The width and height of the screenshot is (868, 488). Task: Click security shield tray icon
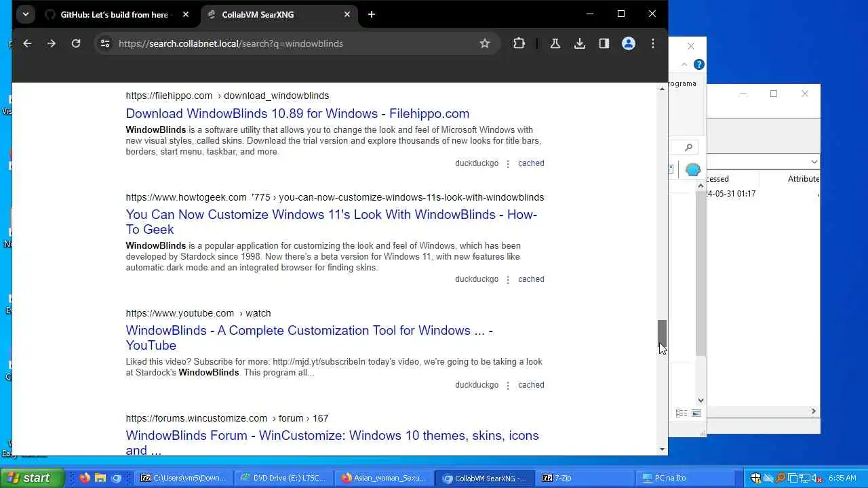(x=756, y=478)
